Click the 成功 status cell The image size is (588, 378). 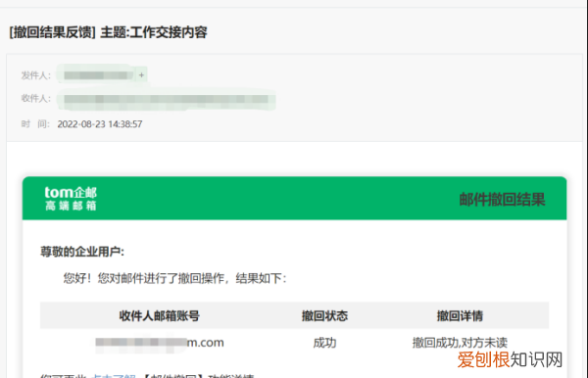pyautogui.click(x=324, y=343)
